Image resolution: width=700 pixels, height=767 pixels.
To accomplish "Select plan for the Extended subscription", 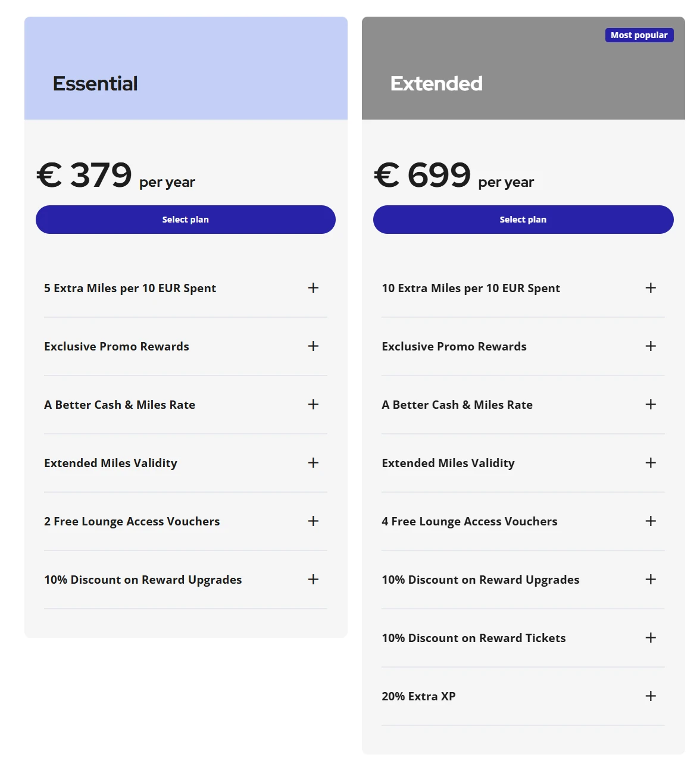I will point(523,220).
